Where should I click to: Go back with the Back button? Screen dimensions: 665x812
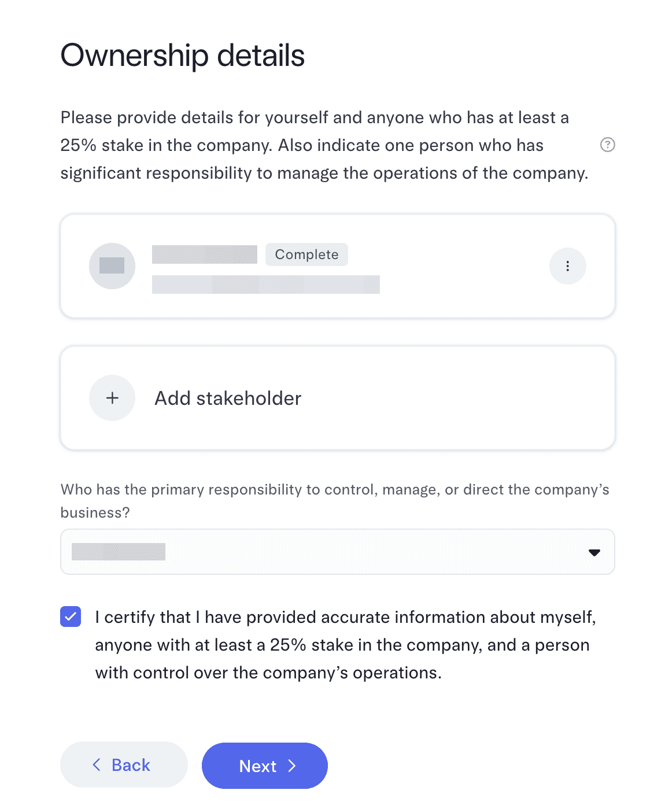(124, 765)
